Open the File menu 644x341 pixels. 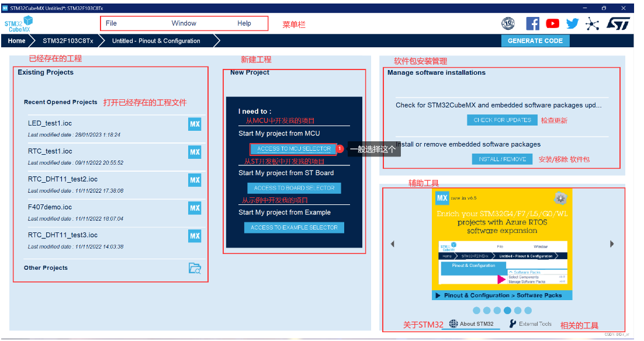(111, 23)
